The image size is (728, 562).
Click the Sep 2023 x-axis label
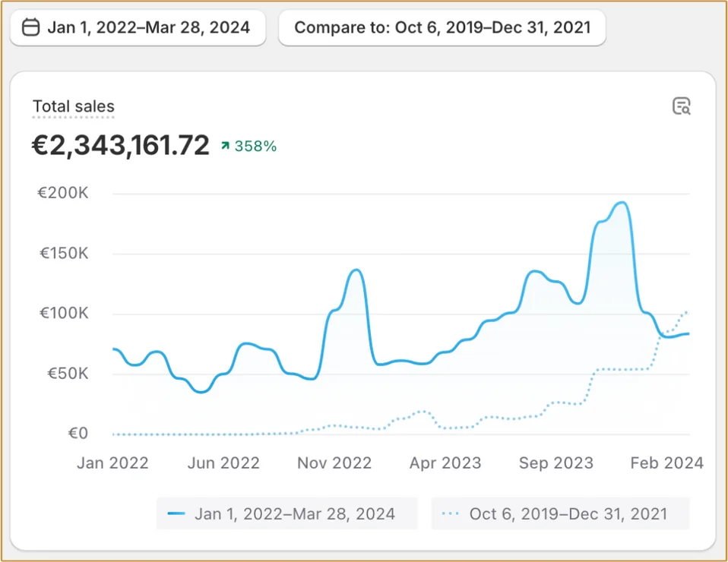point(556,463)
